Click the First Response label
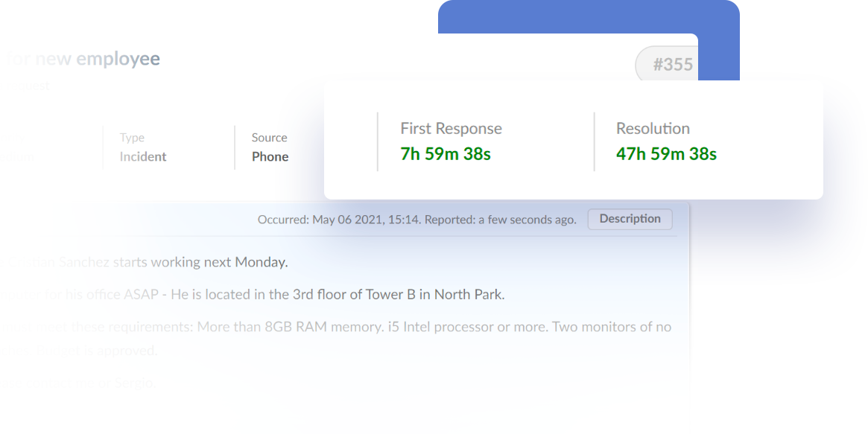Viewport: 868px width, 434px height. tap(451, 128)
